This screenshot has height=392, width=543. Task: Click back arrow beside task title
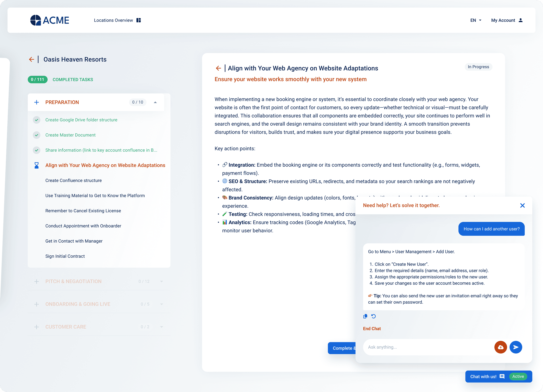click(x=218, y=68)
